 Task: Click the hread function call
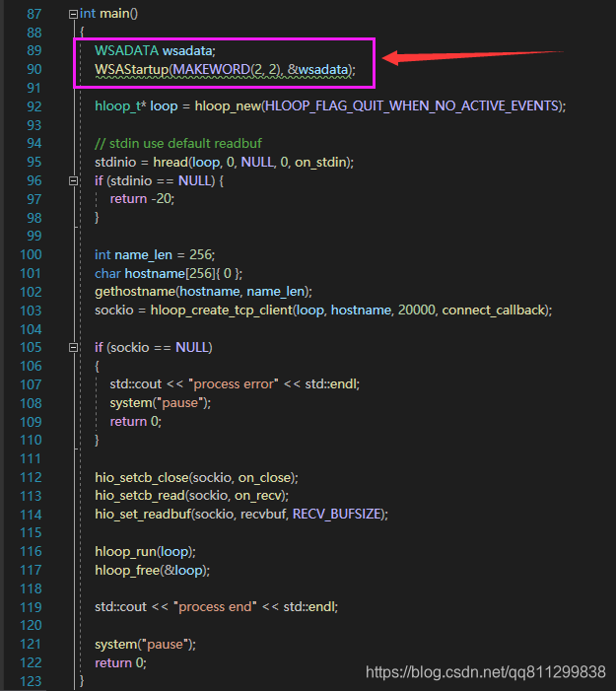pos(171,163)
